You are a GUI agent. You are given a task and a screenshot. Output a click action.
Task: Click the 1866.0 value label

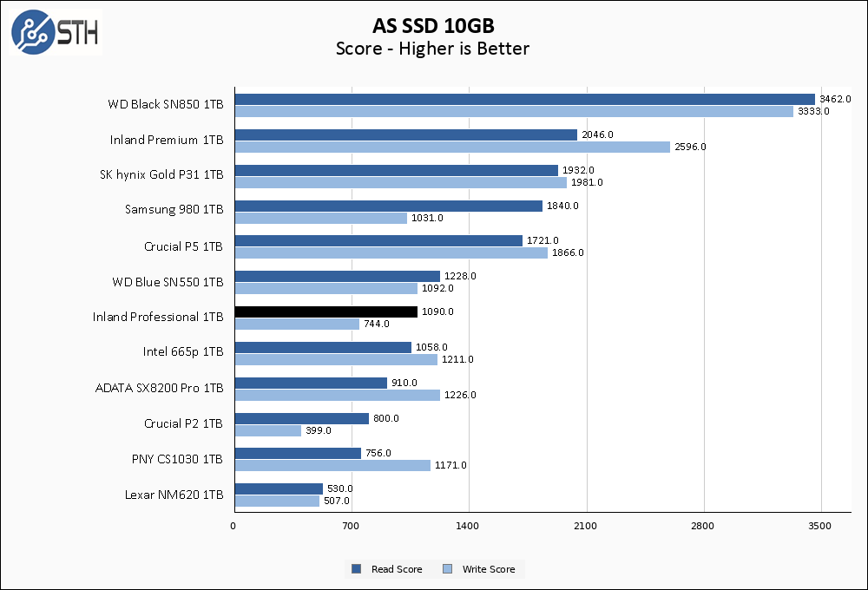click(568, 252)
